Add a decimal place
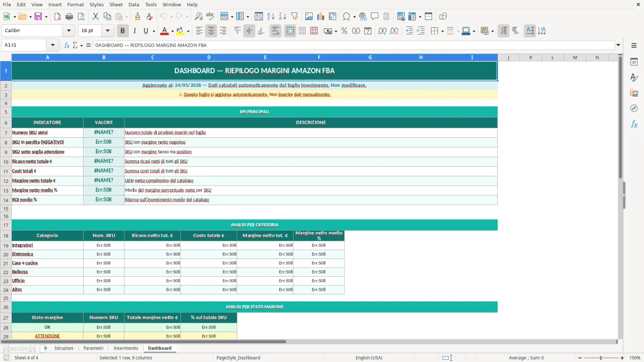 pyautogui.click(x=382, y=31)
